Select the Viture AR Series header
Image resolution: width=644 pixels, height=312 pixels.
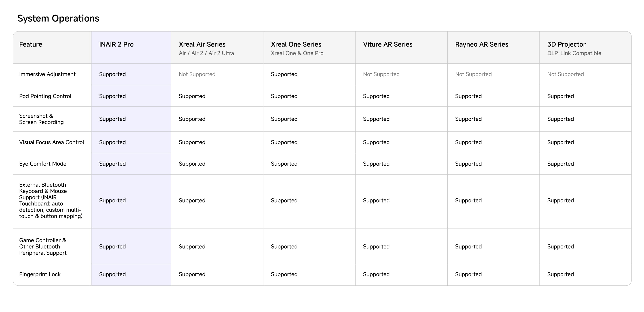pyautogui.click(x=388, y=44)
